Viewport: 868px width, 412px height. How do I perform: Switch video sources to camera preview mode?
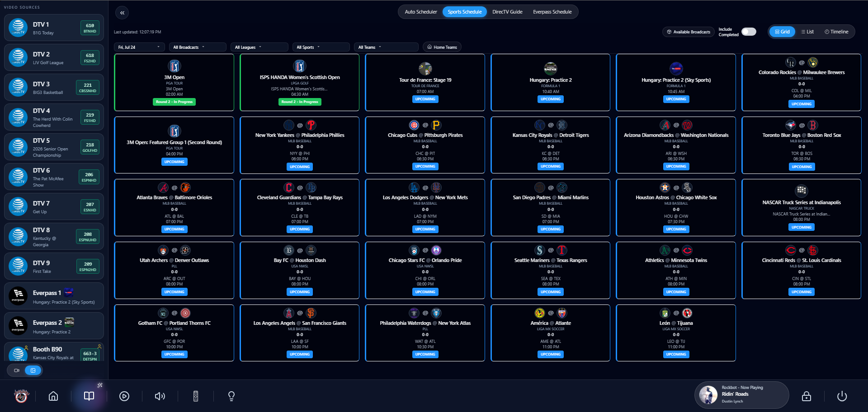[x=17, y=370]
